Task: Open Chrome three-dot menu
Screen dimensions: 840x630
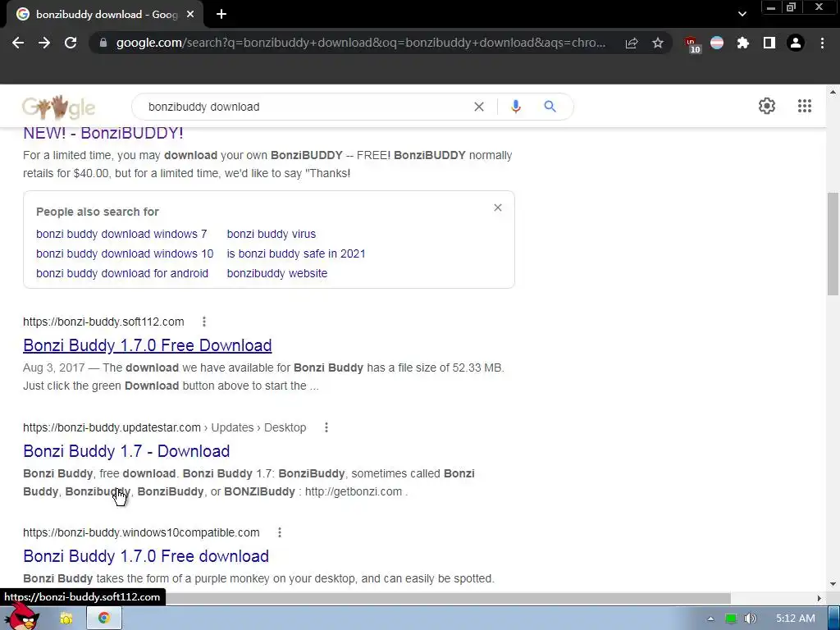Action: click(x=822, y=43)
